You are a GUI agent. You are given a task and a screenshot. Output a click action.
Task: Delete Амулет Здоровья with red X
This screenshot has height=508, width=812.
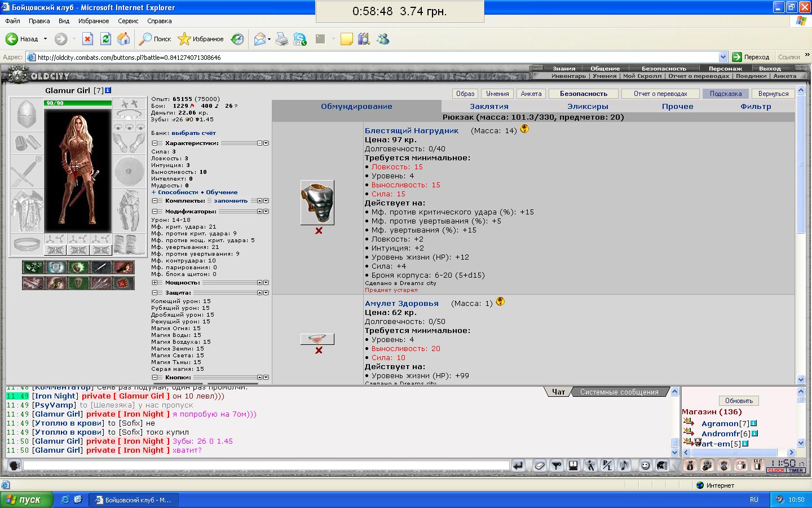(x=319, y=351)
